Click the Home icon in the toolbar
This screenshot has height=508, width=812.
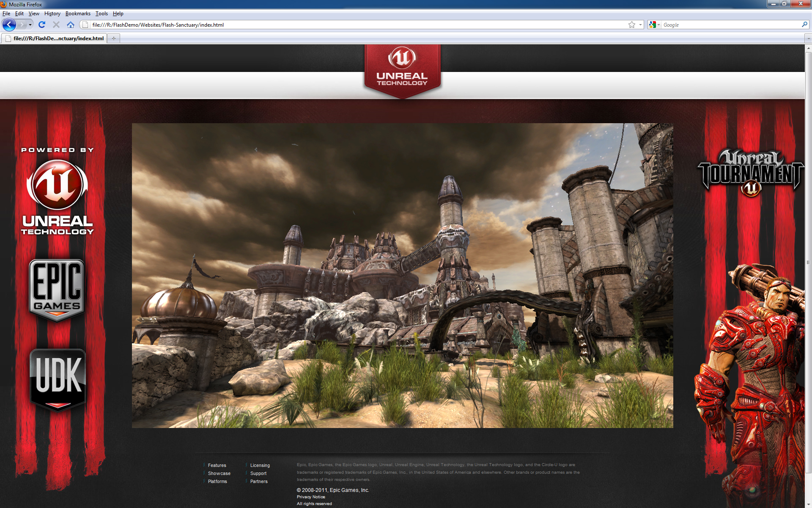click(x=71, y=25)
